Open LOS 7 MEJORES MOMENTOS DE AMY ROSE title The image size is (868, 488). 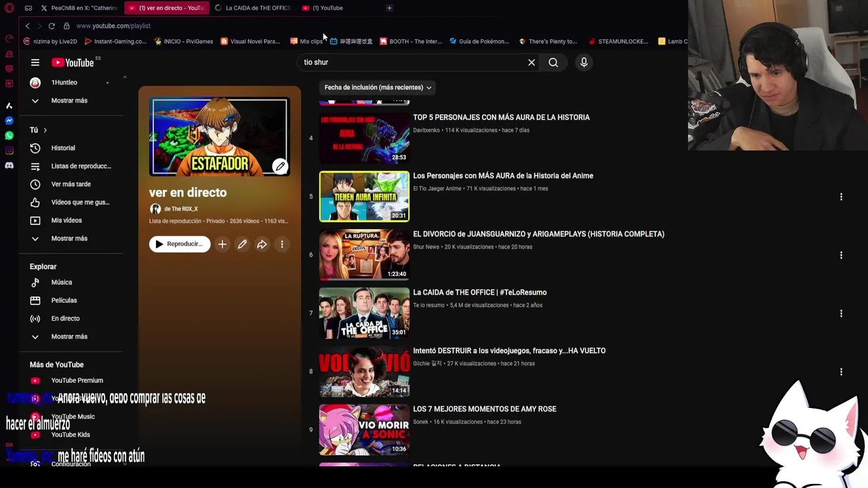pyautogui.click(x=484, y=409)
